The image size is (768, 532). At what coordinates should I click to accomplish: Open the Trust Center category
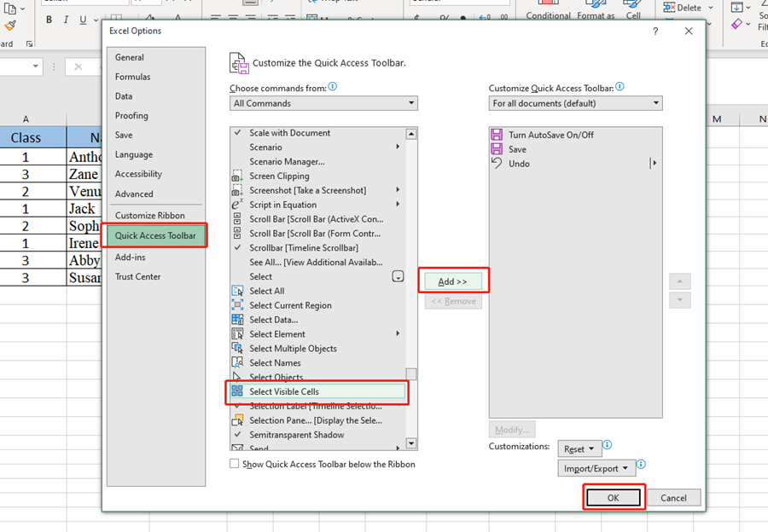click(137, 276)
